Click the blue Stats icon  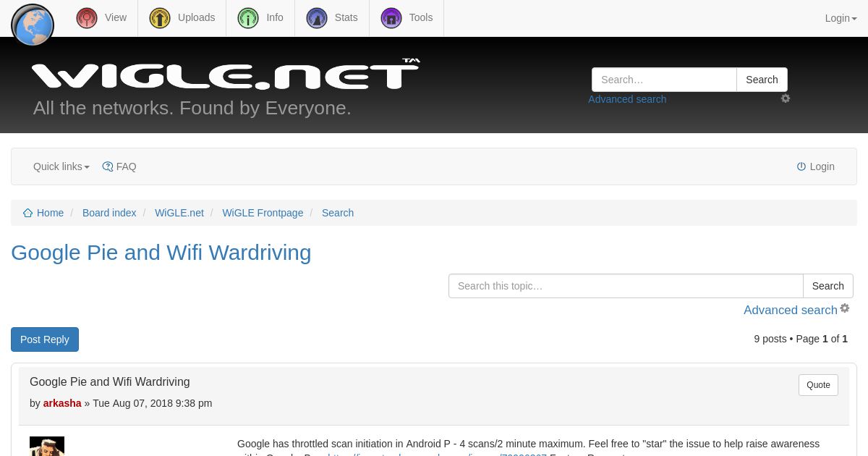pos(317,18)
